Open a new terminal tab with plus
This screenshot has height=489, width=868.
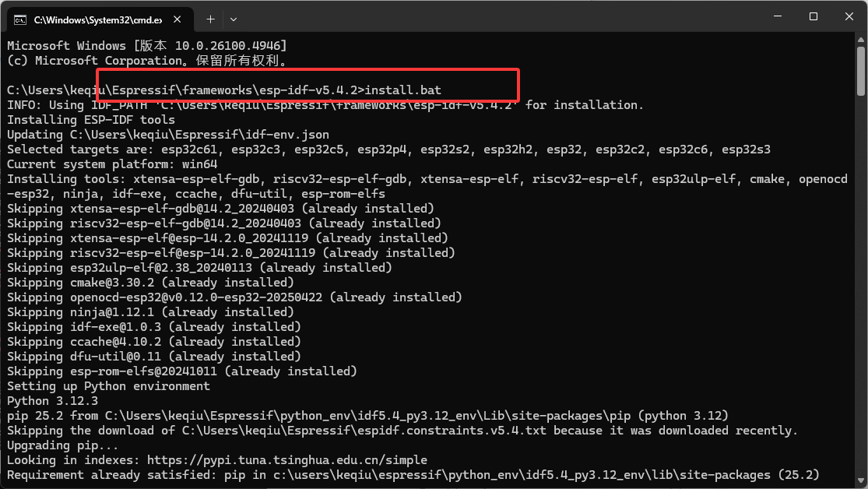pyautogui.click(x=210, y=18)
